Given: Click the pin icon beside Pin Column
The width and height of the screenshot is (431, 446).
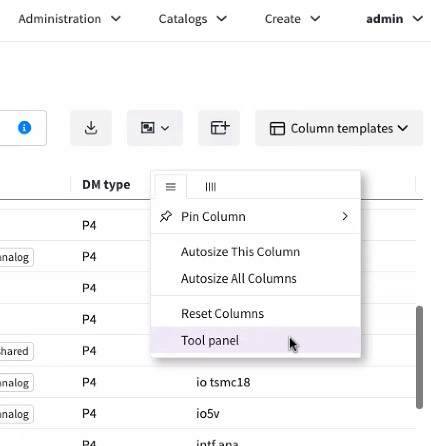Looking at the screenshot, I should (166, 216).
